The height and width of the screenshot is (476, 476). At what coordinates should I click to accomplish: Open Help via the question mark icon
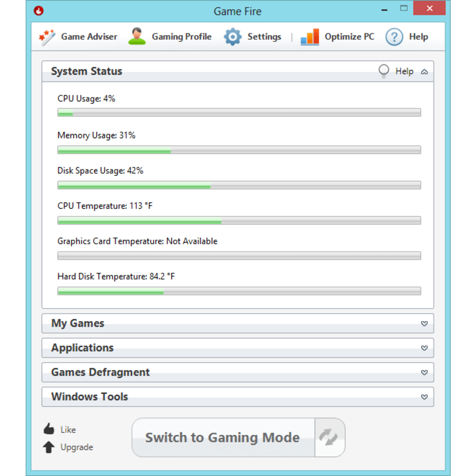394,37
